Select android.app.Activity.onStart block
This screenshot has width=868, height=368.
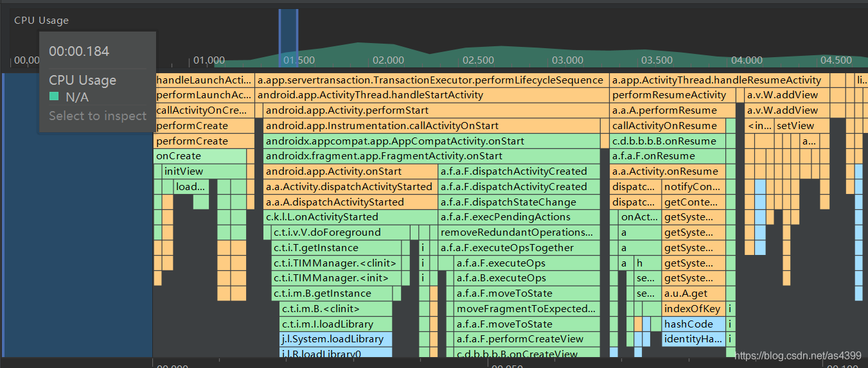point(350,171)
